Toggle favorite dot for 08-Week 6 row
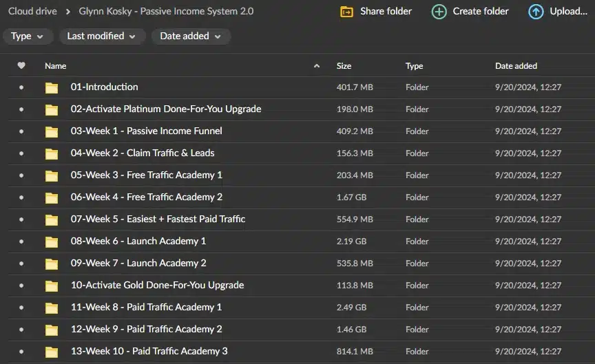This screenshot has height=364, width=595. pos(21,241)
